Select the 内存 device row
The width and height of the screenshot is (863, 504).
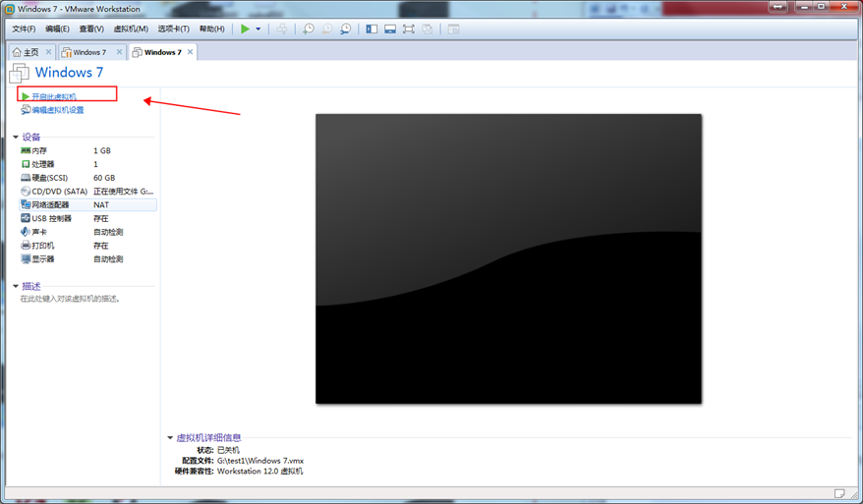point(87,150)
